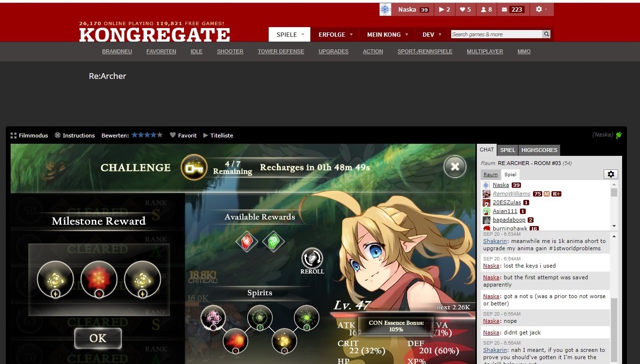Click the Re:Archer game title
This screenshot has width=640, height=364.
click(107, 76)
